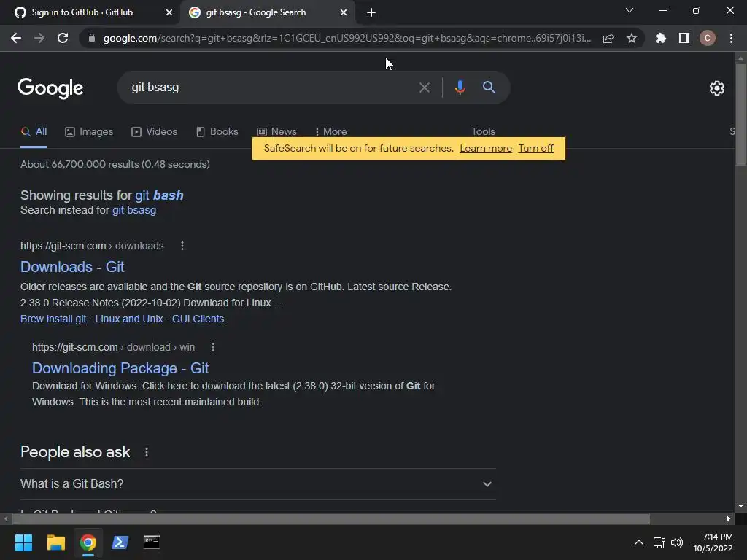This screenshot has height=560, width=747.
Task: Open the corrected 'git bash' link
Action: (159, 195)
